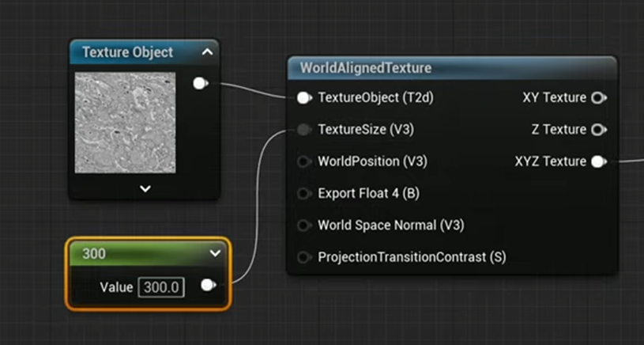This screenshot has width=644, height=345.
Task: Select the 300 constant node header
Action: (x=147, y=254)
